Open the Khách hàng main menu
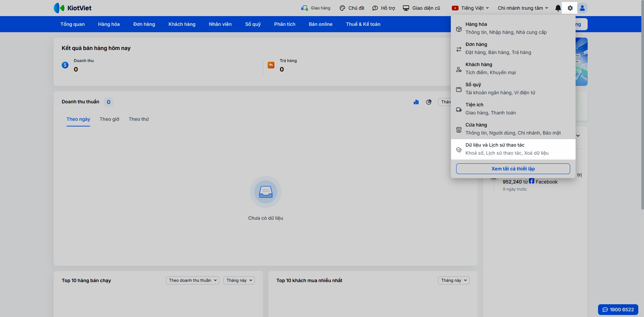This screenshot has height=317, width=644. pos(182,24)
